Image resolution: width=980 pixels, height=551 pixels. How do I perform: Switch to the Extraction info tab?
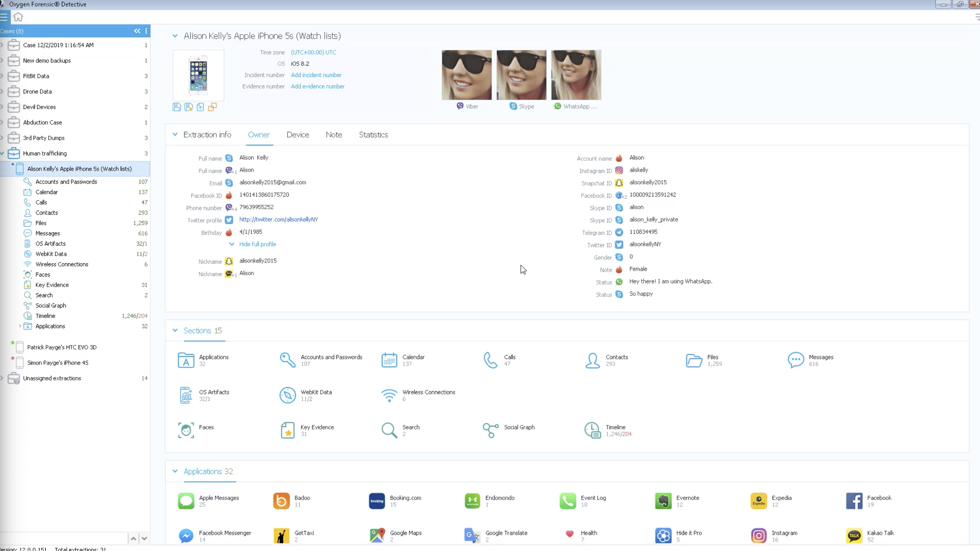pos(207,134)
